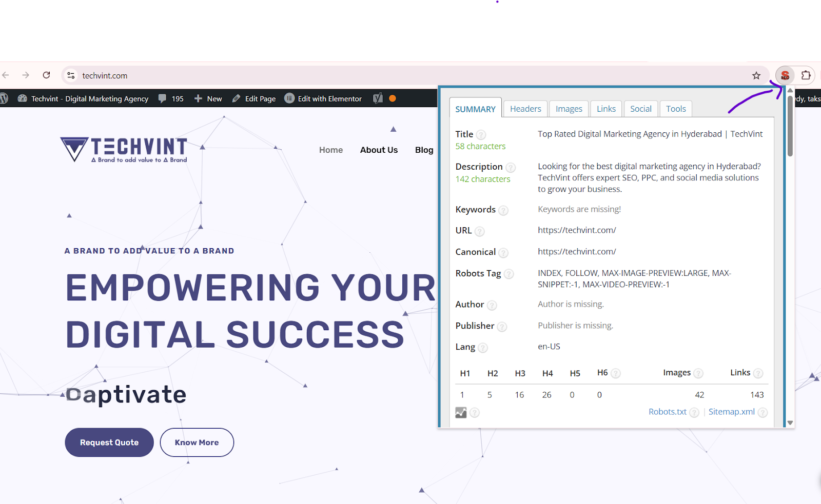Click the browser forward arrow

point(26,75)
